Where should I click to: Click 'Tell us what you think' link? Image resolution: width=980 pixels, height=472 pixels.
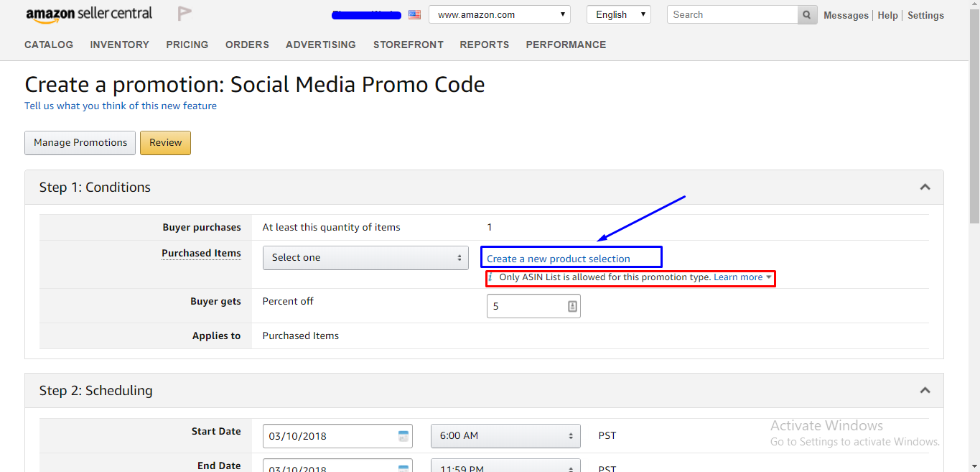point(121,106)
